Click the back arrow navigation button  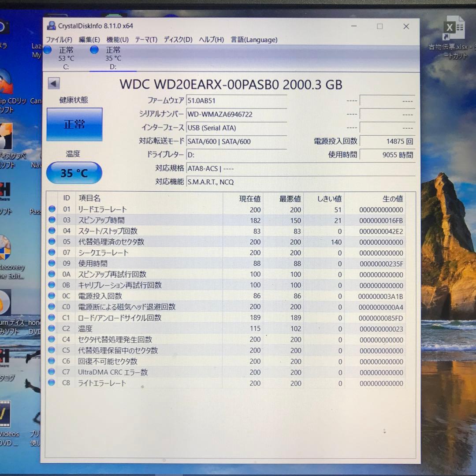(x=54, y=83)
